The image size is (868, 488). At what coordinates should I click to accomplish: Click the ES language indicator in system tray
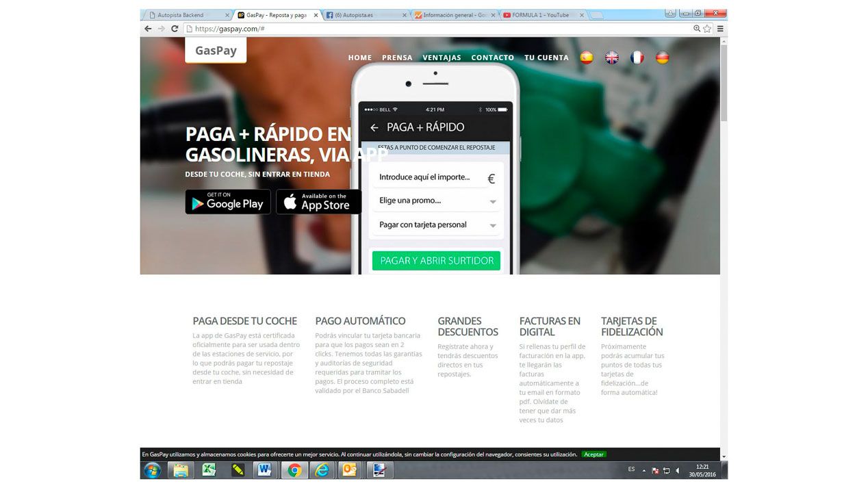(631, 470)
